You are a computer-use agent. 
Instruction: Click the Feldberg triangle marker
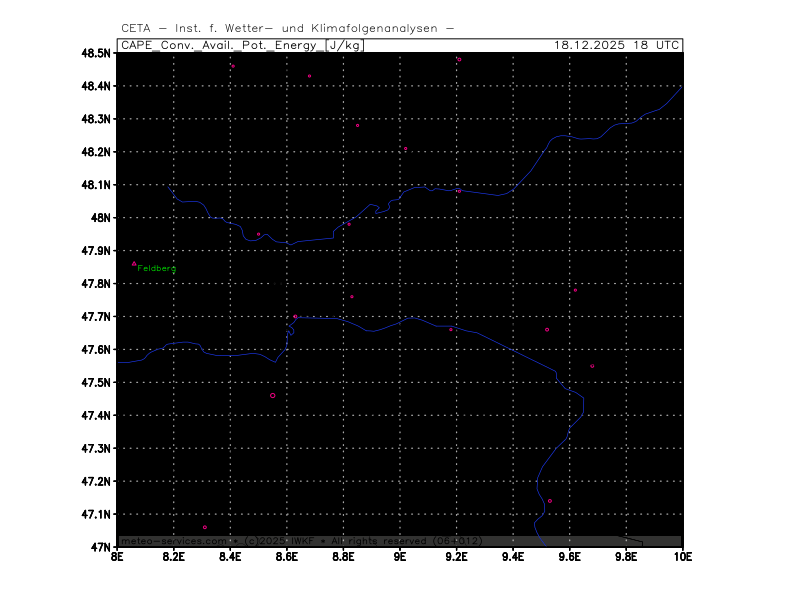point(134,264)
